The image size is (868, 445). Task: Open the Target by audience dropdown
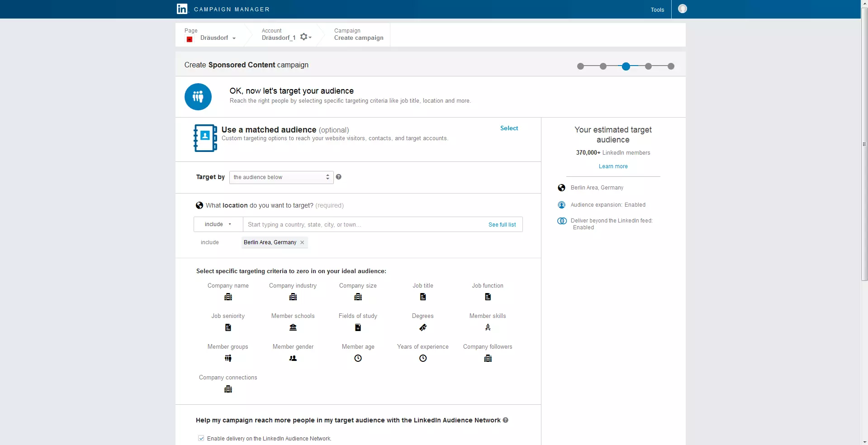click(281, 177)
